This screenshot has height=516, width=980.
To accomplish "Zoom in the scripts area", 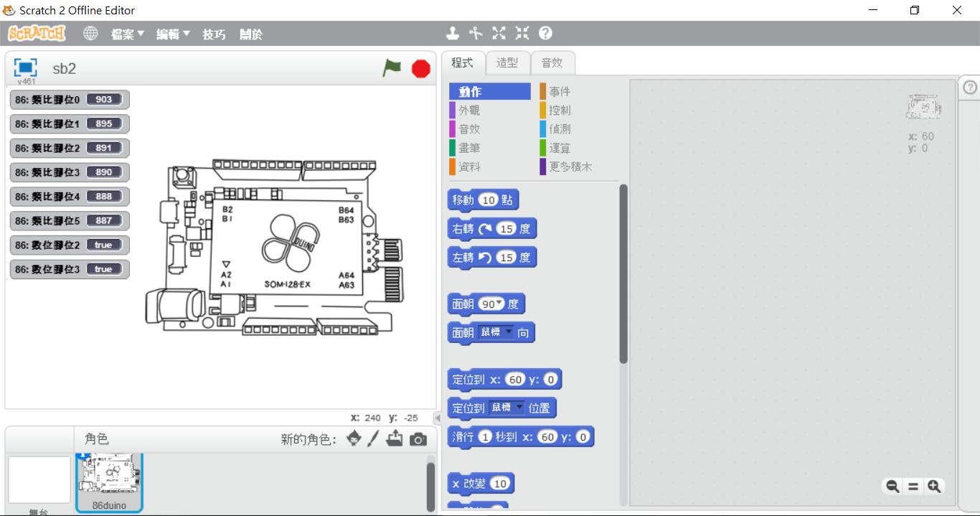I will click(x=933, y=486).
